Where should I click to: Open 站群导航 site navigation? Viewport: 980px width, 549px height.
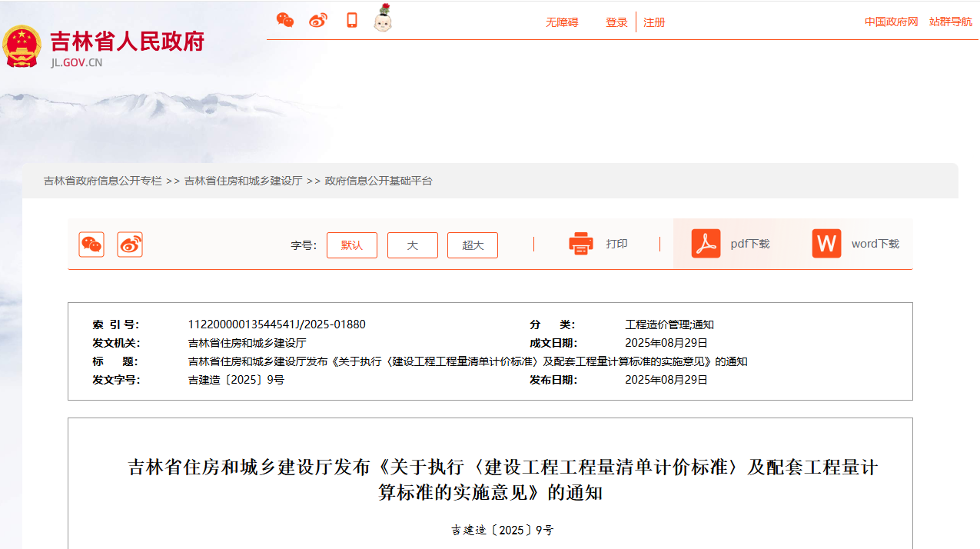point(950,22)
